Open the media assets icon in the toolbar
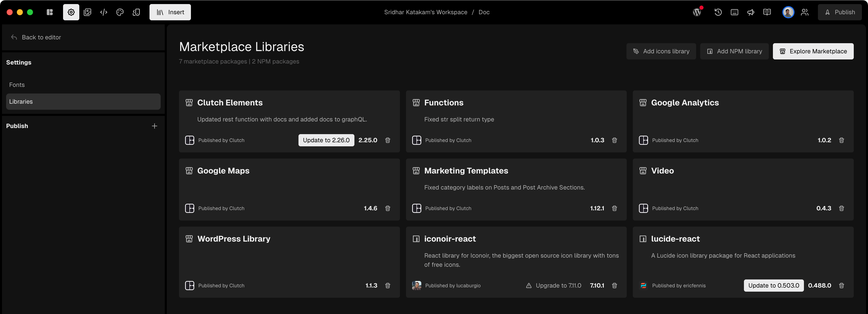This screenshot has height=314, width=868. coord(87,12)
